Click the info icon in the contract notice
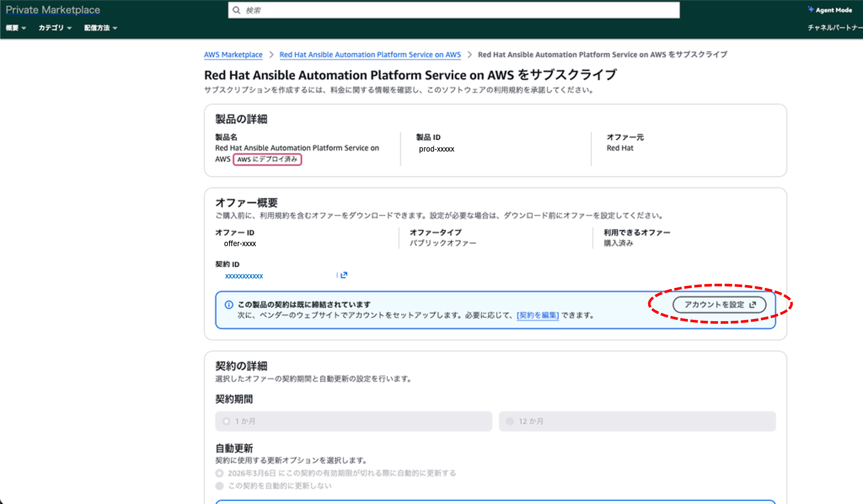863x504 pixels. [x=229, y=305]
